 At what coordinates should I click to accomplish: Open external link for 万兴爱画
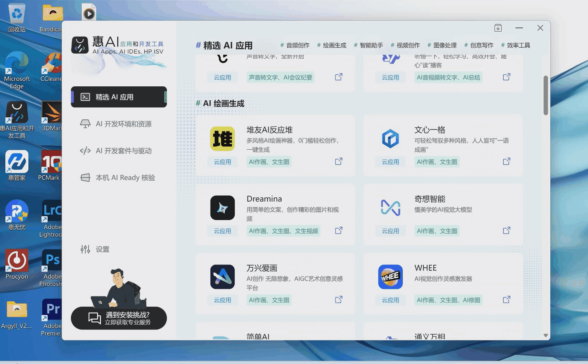[x=339, y=299]
